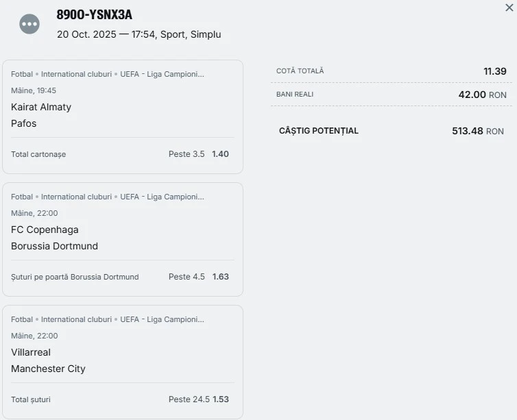Open the league breadcrumb above Kairat Almaty
The height and width of the screenshot is (420, 517).
(x=108, y=74)
